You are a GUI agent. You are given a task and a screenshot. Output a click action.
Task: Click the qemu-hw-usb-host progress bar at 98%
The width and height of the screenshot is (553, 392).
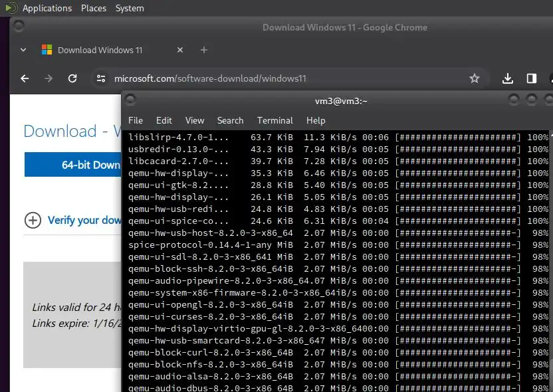tap(458, 233)
